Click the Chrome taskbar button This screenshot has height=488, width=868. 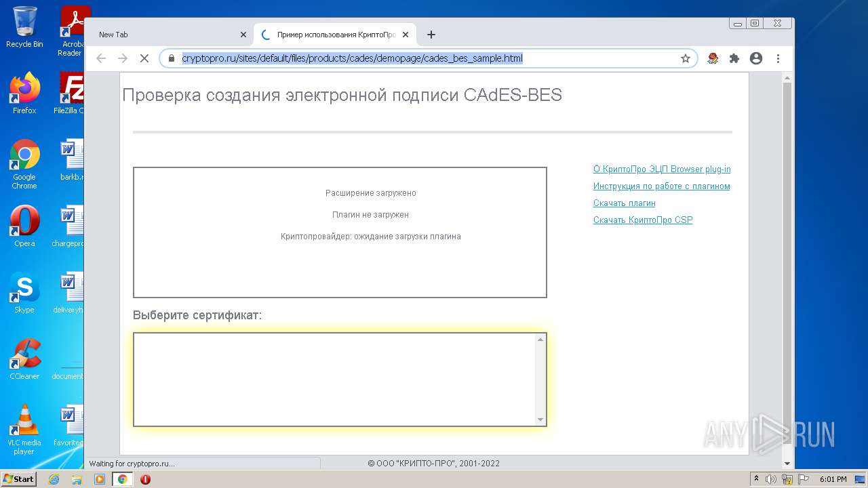pos(123,479)
